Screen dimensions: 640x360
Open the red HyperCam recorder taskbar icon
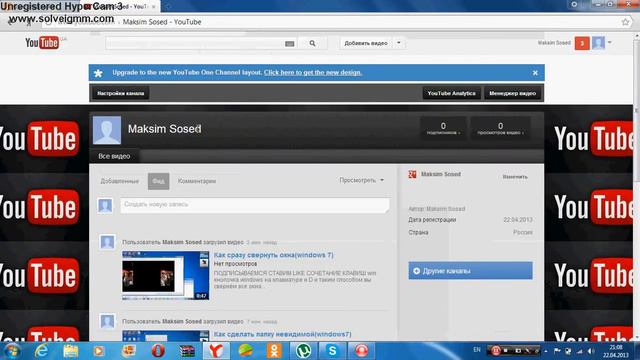361,351
